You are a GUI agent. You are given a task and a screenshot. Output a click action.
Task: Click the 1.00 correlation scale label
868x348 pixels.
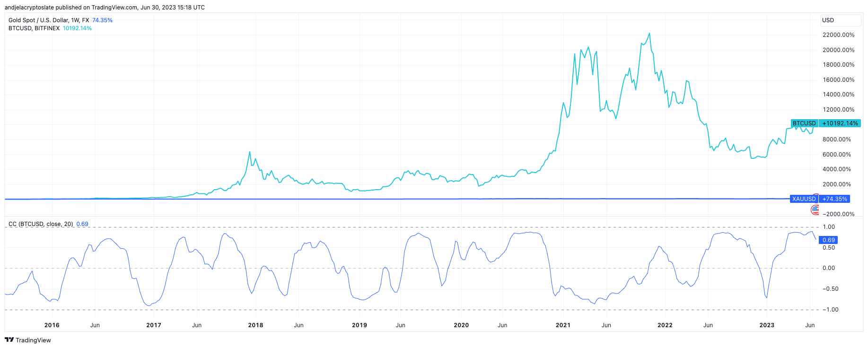pyautogui.click(x=829, y=227)
